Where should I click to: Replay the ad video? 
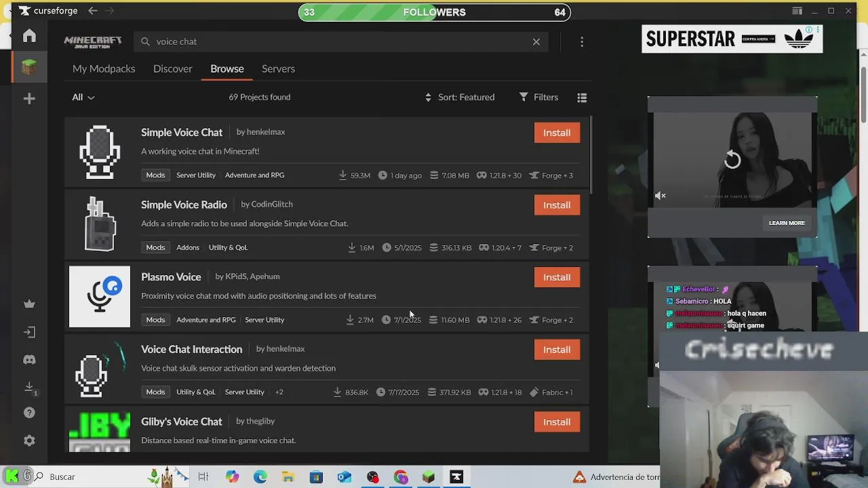732,160
